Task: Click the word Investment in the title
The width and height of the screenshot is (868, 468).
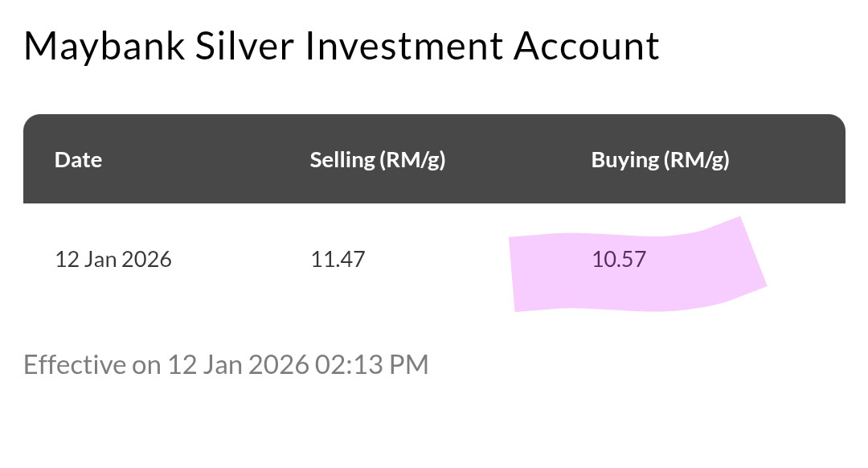Action: (404, 46)
